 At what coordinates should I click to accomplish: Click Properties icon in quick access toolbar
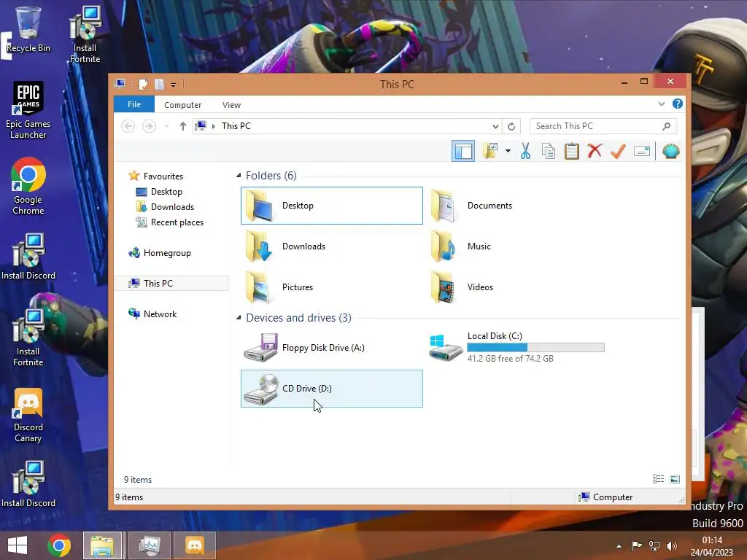click(x=143, y=85)
